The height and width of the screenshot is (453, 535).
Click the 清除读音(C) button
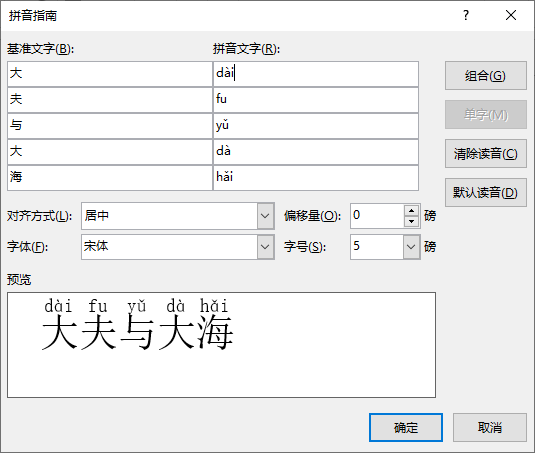point(486,153)
